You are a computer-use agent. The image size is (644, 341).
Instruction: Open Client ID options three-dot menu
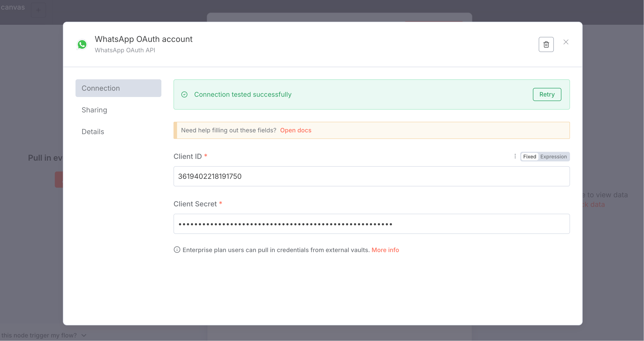(515, 156)
